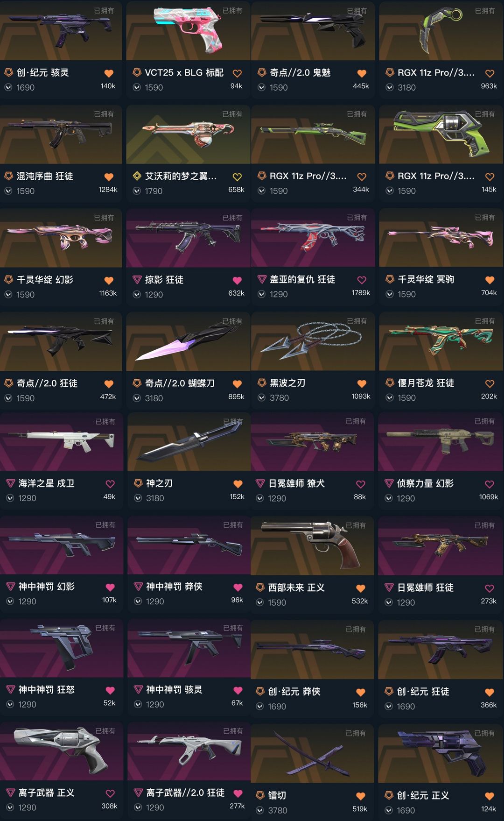Screen dimensions: 504x821
Task: Select the 千灵华绽 幻影 skin title
Action: click(45, 280)
